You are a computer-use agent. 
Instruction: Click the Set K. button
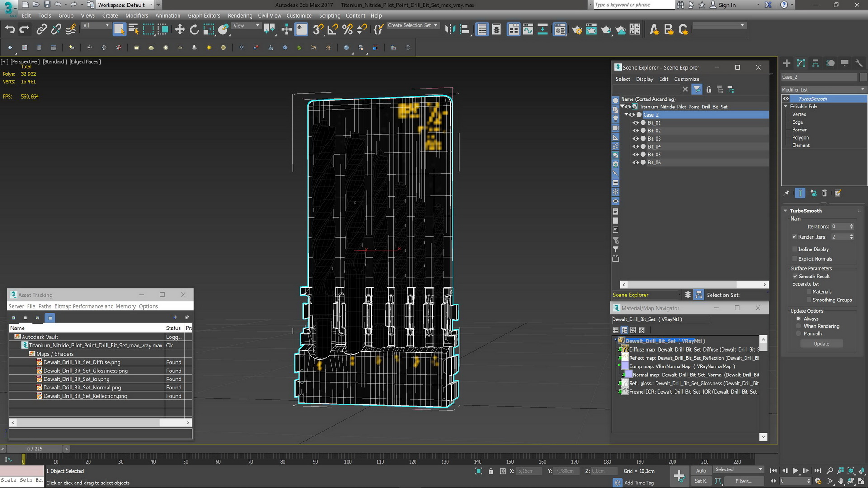701,481
